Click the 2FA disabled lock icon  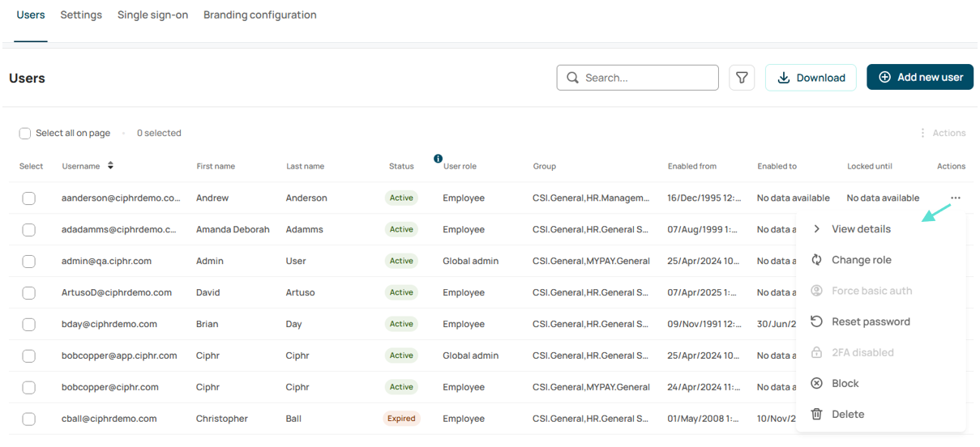(816, 352)
